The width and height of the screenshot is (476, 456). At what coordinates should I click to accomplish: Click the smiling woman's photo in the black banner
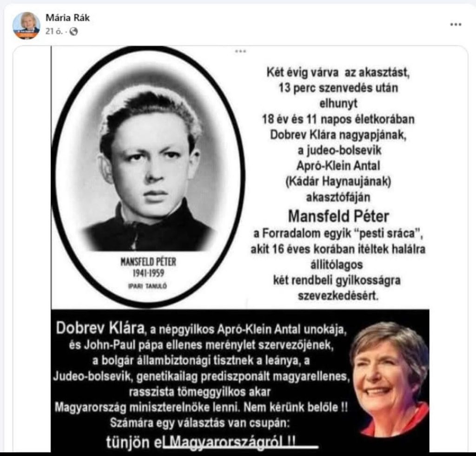pos(390,379)
